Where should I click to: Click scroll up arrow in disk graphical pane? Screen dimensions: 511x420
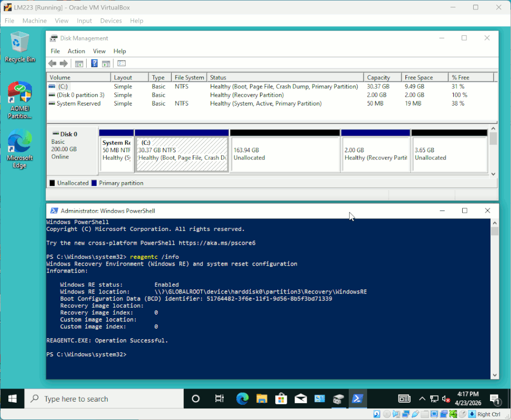click(x=493, y=129)
